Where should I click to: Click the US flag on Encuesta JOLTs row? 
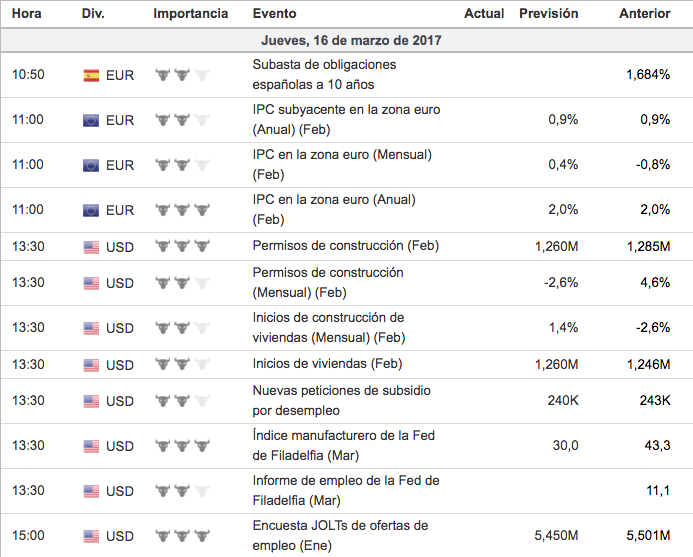click(91, 536)
